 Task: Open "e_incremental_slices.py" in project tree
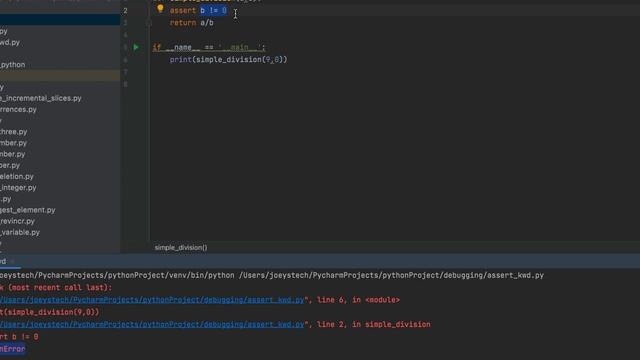(40, 98)
